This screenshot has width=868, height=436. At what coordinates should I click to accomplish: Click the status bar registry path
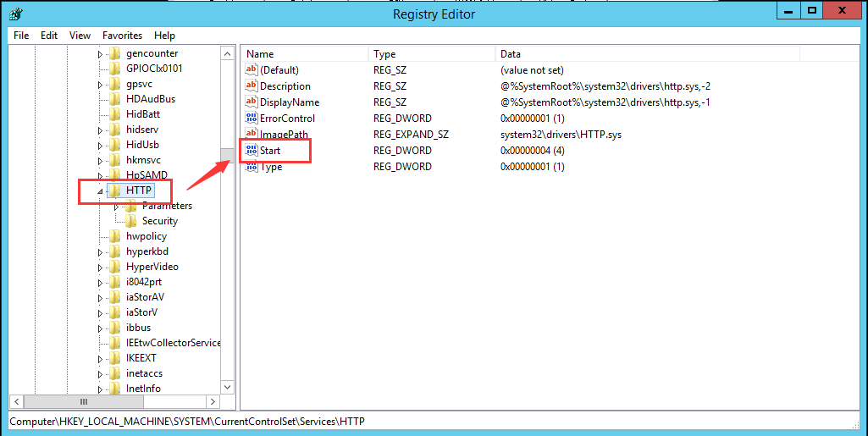(187, 422)
